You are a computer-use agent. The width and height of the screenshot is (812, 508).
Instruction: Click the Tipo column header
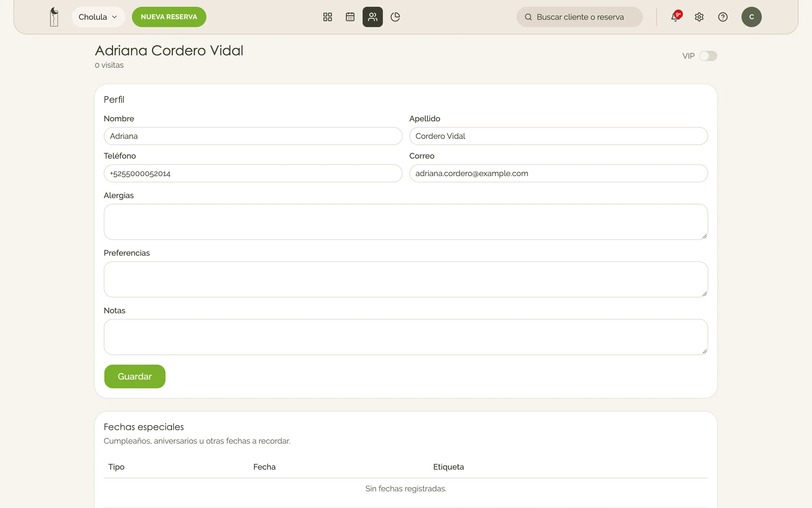116,467
